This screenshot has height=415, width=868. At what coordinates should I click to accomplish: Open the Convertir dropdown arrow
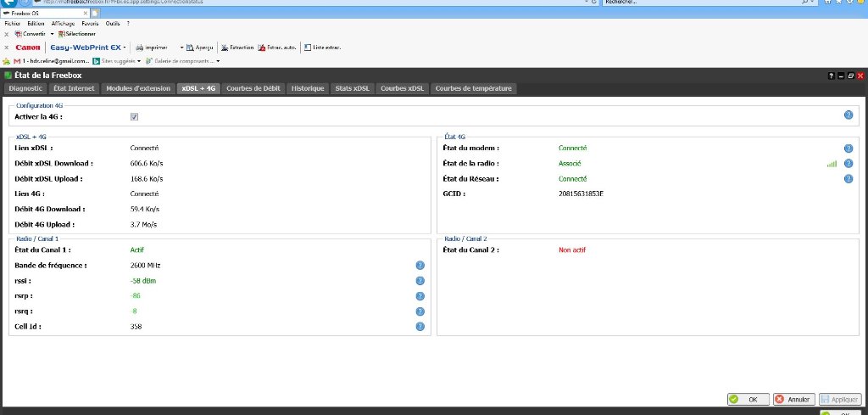[52, 33]
